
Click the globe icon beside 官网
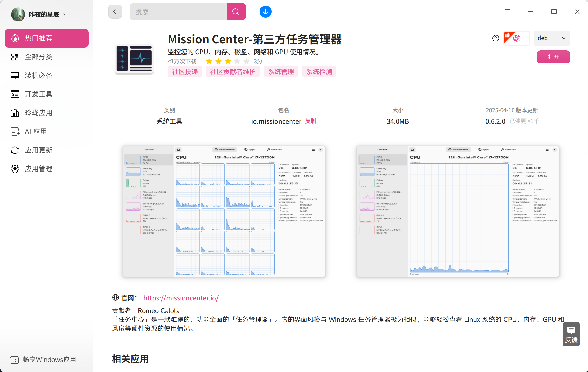point(115,297)
